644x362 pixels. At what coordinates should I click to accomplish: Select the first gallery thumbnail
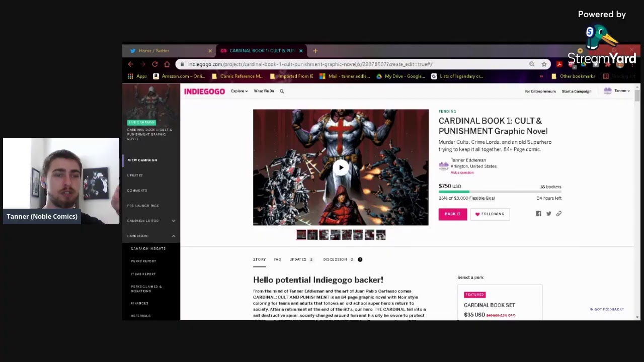point(301,235)
